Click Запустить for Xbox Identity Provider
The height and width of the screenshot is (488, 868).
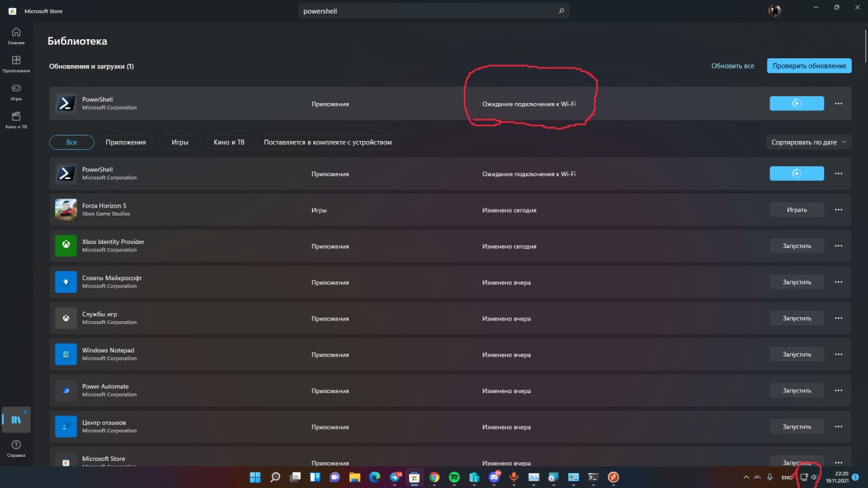[797, 245]
